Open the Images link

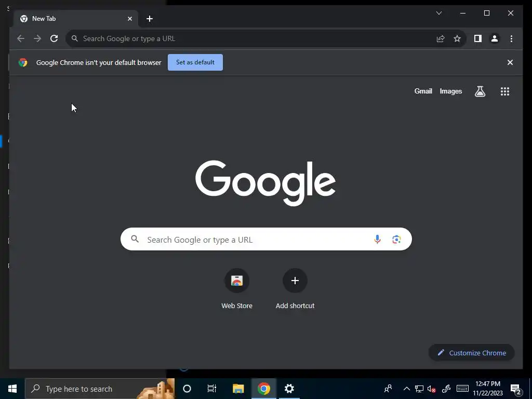click(x=450, y=91)
